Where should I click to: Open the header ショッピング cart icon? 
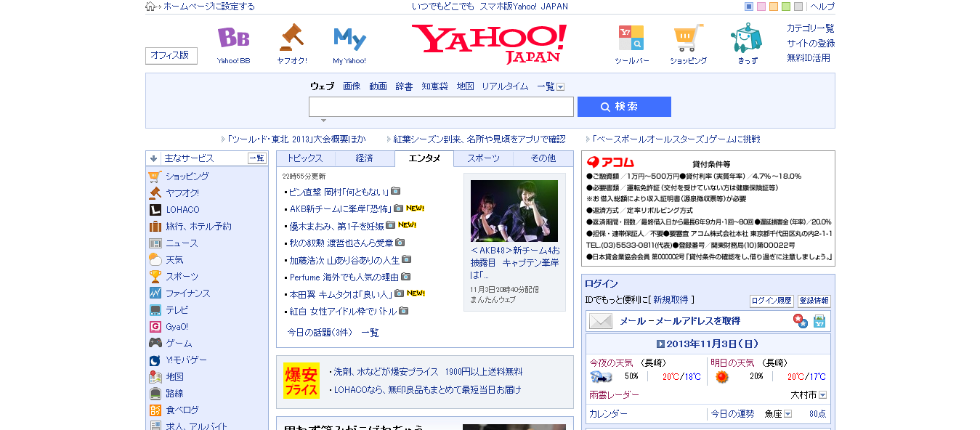coord(688,38)
